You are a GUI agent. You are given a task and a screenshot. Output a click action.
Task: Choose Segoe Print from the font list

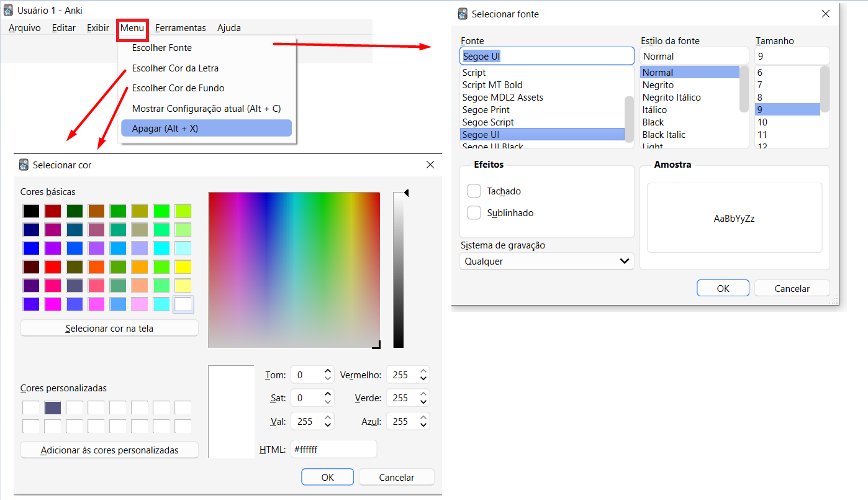486,110
